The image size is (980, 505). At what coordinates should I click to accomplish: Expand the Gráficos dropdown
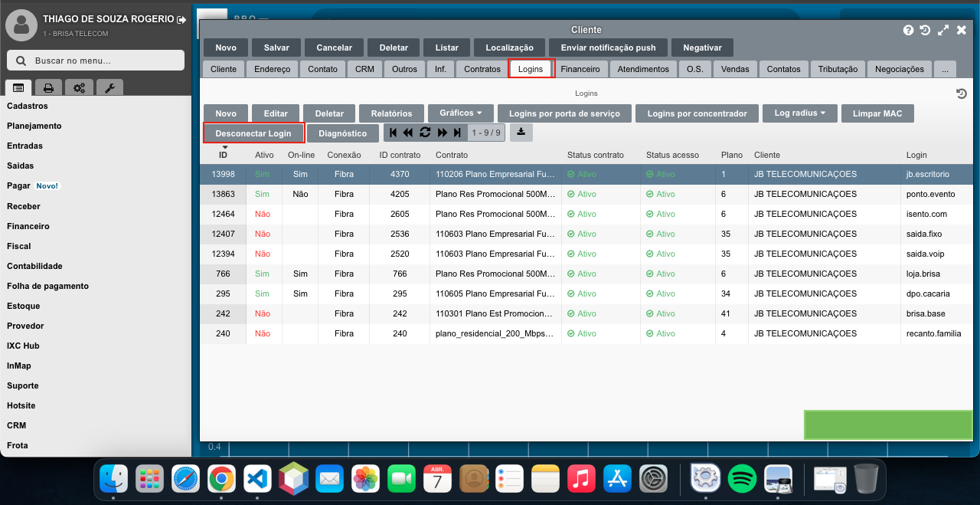tap(460, 113)
